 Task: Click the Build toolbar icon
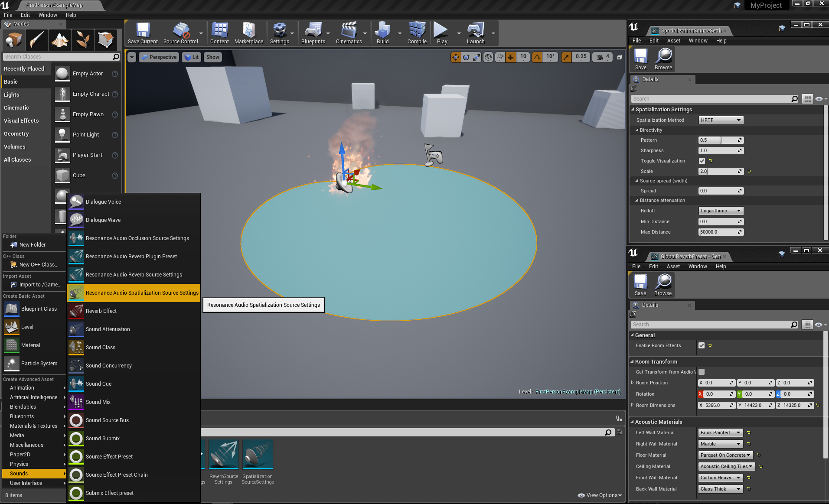pos(382,33)
